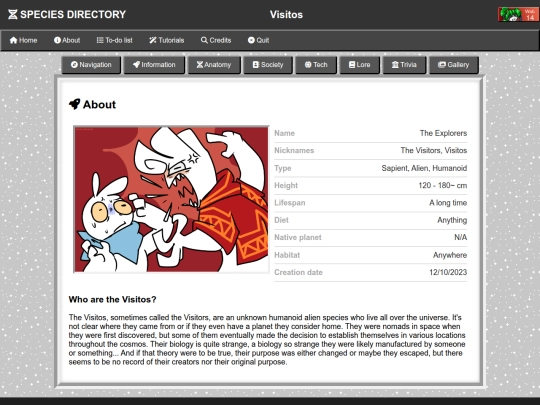Screen dimensions: 540x405
Task: Open the Visitos character artwork image
Action: click(x=172, y=199)
